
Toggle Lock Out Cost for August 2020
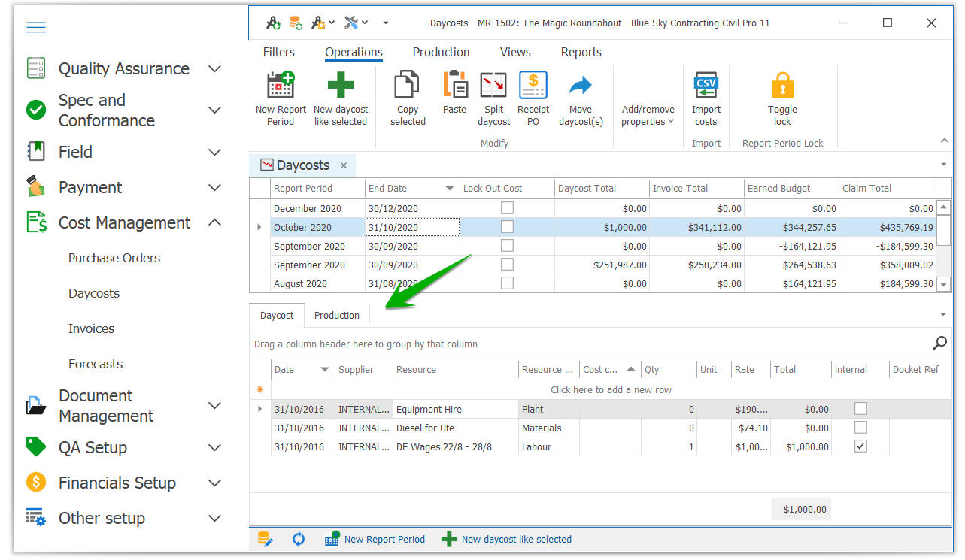(x=508, y=283)
